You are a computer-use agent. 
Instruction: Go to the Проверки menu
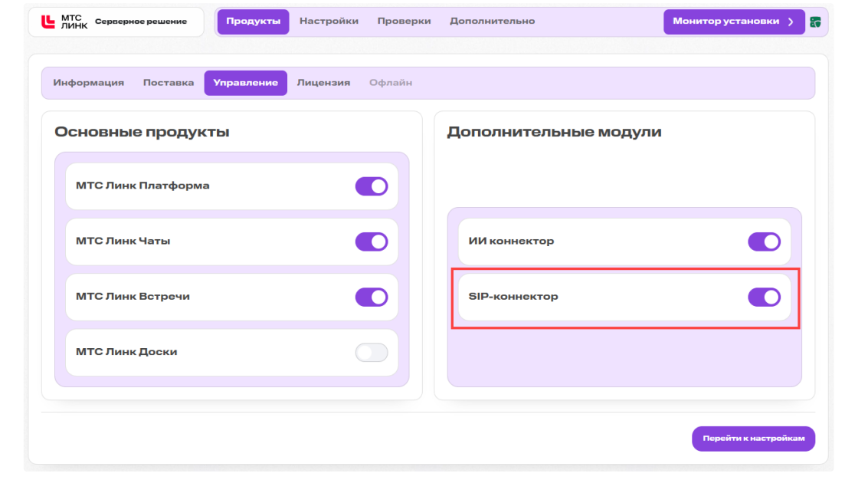coord(404,21)
